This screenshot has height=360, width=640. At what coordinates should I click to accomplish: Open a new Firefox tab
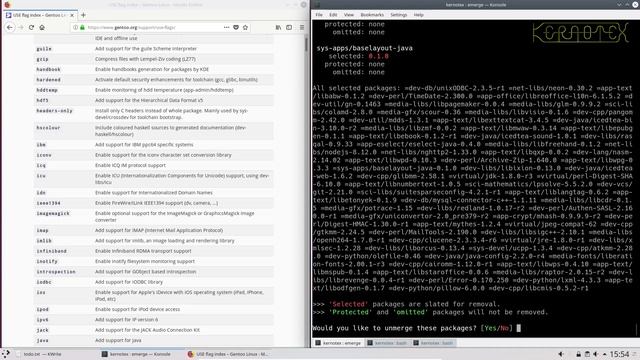pos(83,15)
